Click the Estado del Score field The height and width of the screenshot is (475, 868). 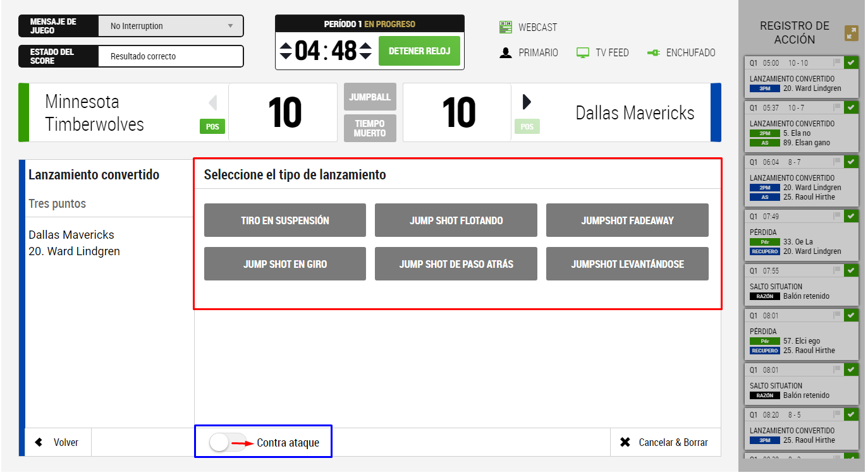click(x=171, y=56)
